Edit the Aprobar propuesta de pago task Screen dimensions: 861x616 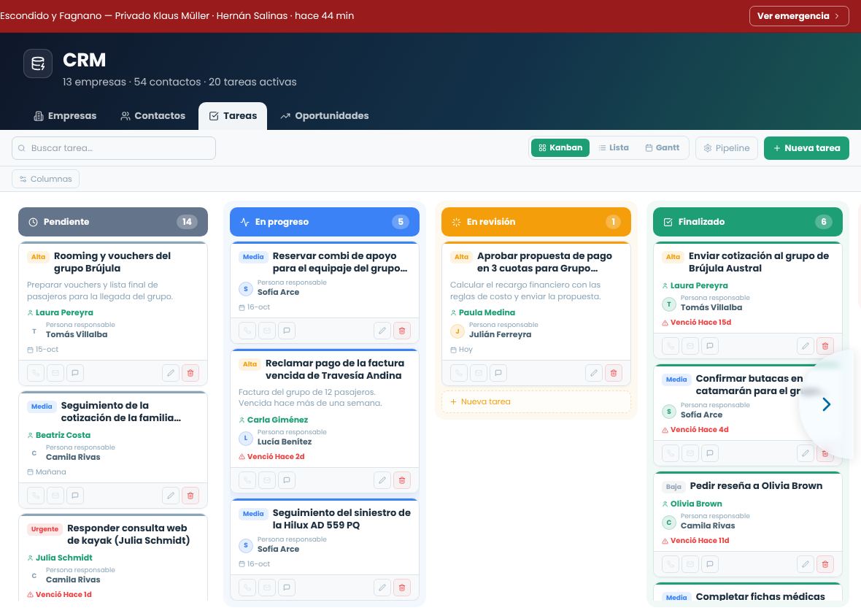[594, 373]
